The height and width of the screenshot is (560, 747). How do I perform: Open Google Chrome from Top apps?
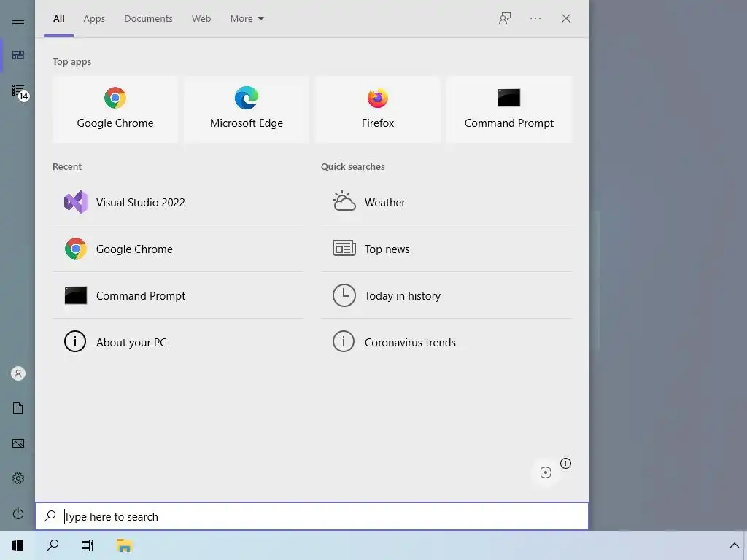pos(115,109)
